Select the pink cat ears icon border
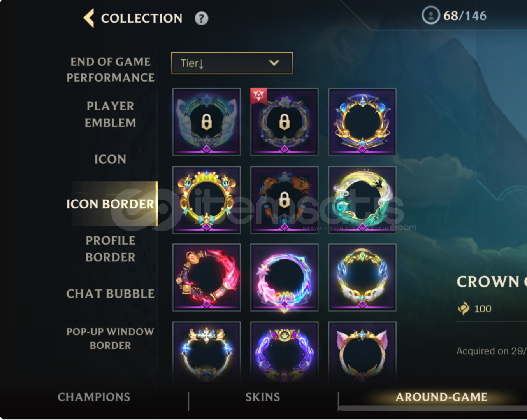This screenshot has height=420, width=527. point(362,352)
